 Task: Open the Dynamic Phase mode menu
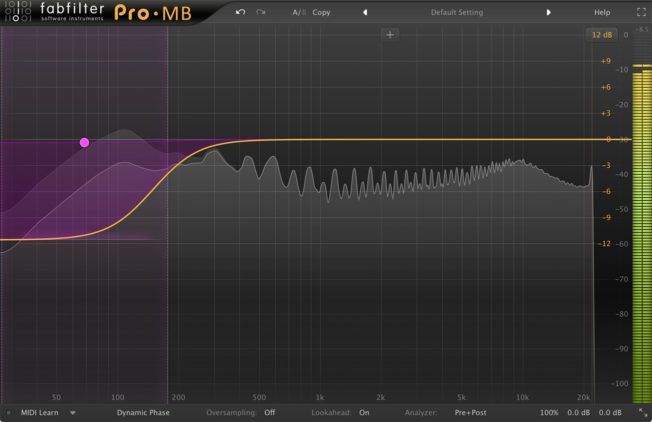point(143,412)
